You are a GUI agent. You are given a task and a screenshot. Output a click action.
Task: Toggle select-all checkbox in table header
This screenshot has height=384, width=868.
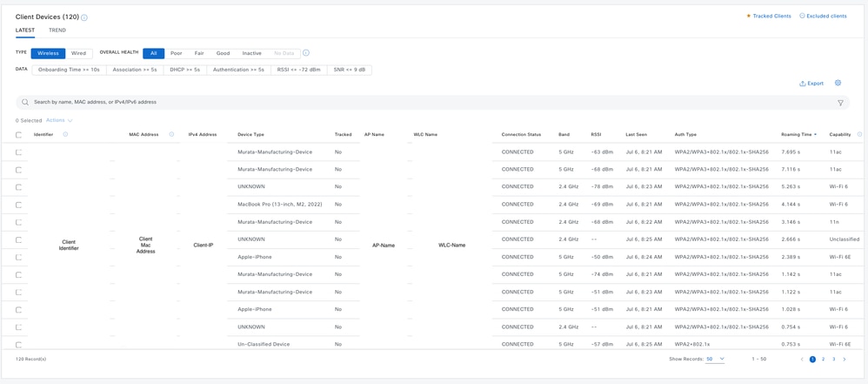pos(19,135)
